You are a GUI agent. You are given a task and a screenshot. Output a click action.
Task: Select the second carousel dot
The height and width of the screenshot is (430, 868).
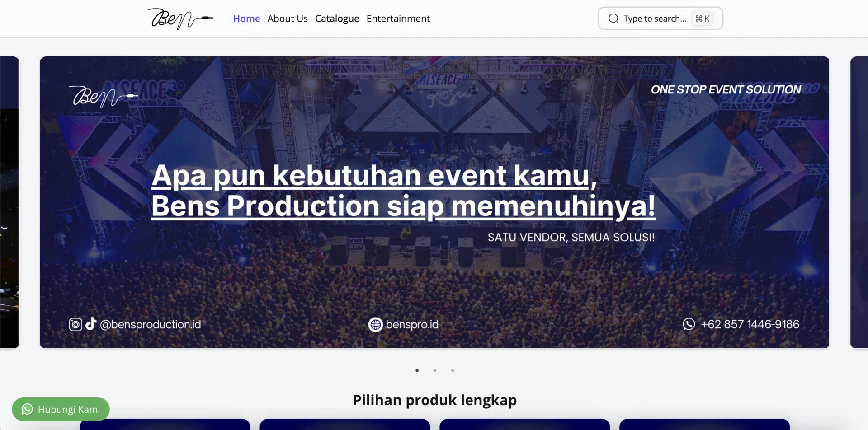[x=435, y=370]
